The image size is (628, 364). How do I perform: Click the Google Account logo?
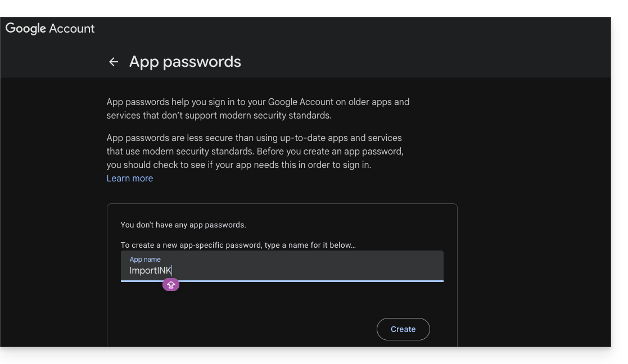pyautogui.click(x=50, y=29)
